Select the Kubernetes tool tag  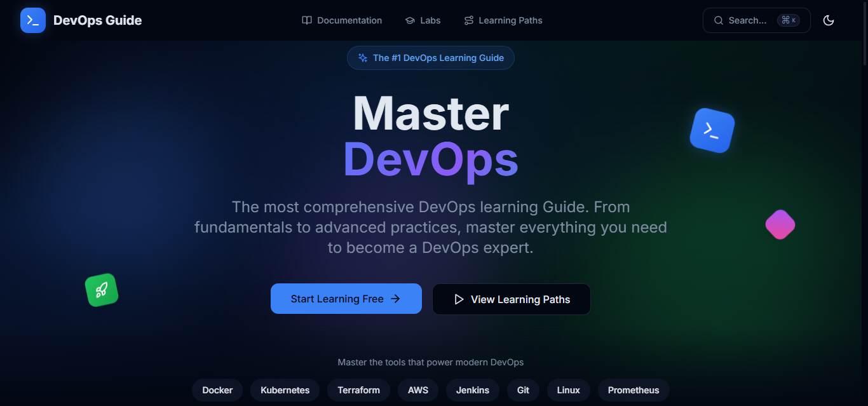[285, 389]
